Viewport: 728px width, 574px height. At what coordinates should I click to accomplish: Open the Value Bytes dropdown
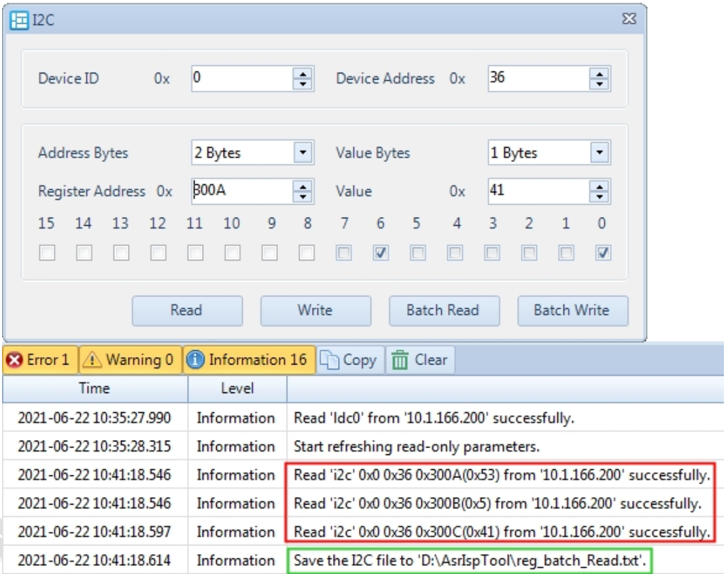coord(599,153)
